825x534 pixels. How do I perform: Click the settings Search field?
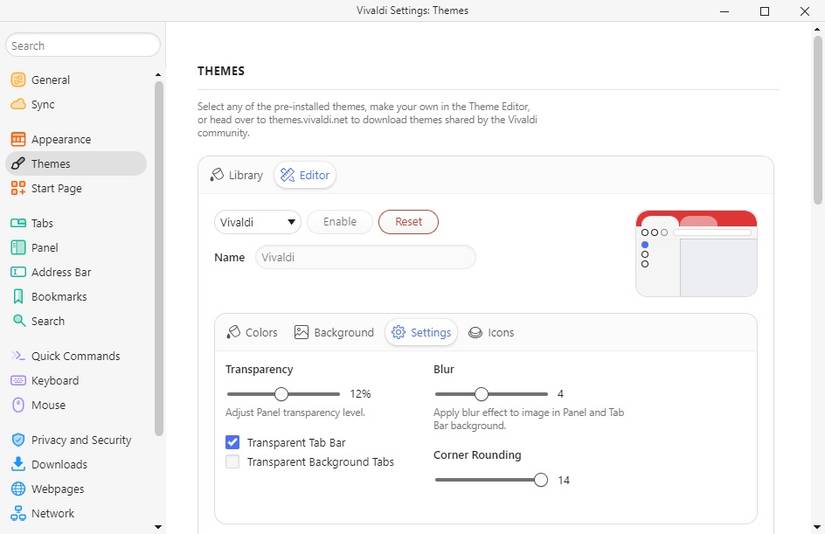tap(83, 46)
